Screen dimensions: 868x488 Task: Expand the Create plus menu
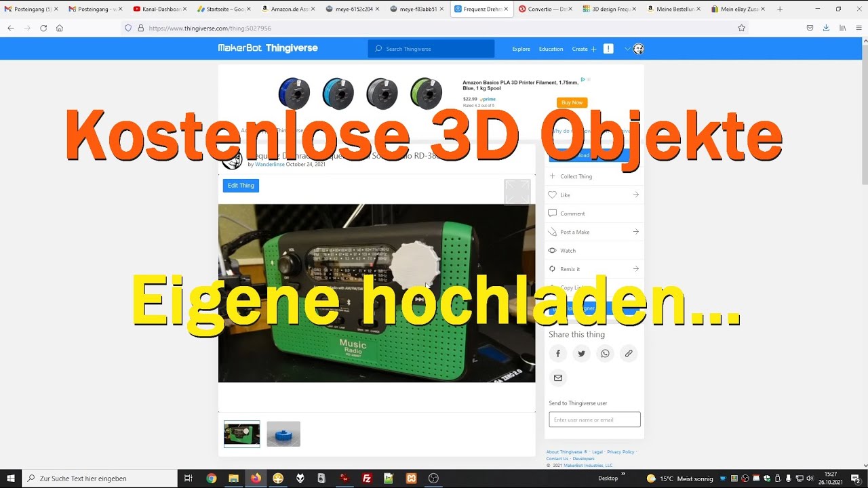(x=585, y=49)
